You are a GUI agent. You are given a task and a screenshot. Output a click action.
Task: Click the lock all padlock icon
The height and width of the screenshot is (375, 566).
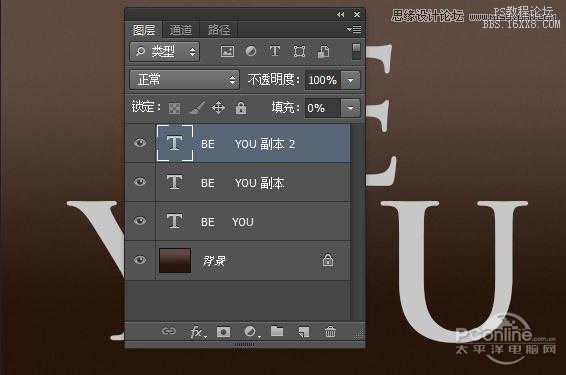(241, 108)
